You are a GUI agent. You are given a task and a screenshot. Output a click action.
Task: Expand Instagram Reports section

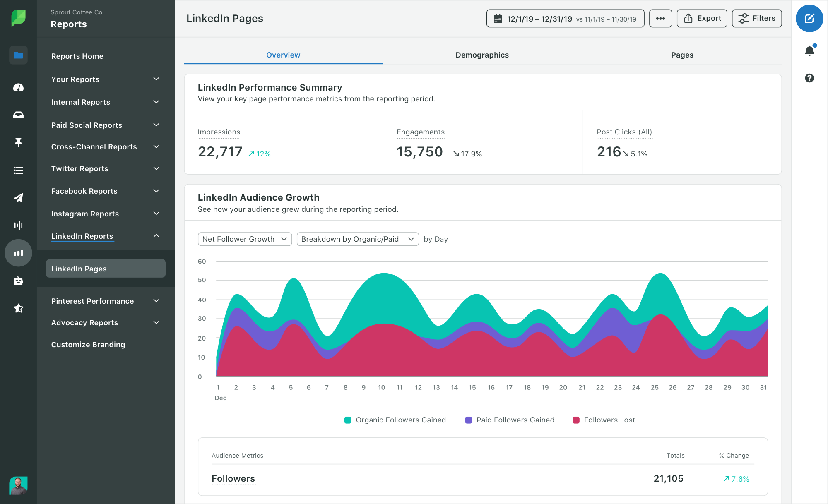tap(106, 214)
